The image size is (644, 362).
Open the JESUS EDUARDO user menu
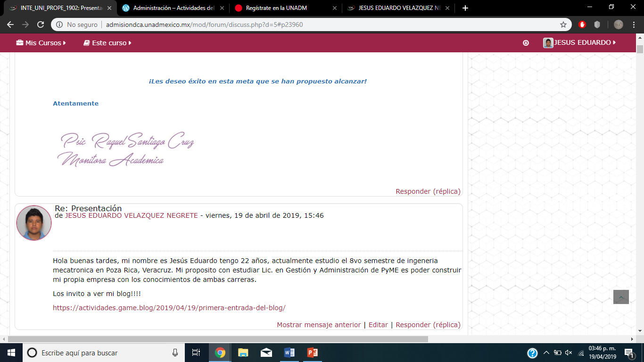580,43
